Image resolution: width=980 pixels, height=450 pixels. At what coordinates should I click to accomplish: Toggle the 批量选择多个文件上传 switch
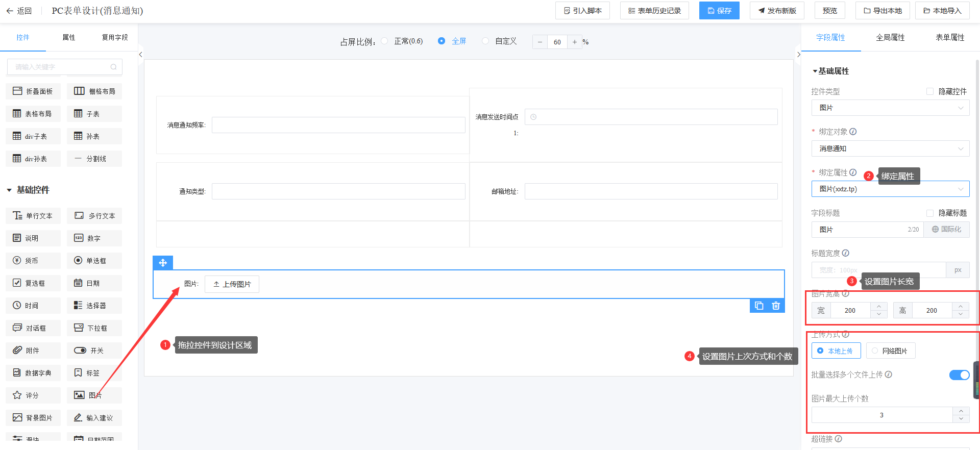pyautogui.click(x=959, y=375)
